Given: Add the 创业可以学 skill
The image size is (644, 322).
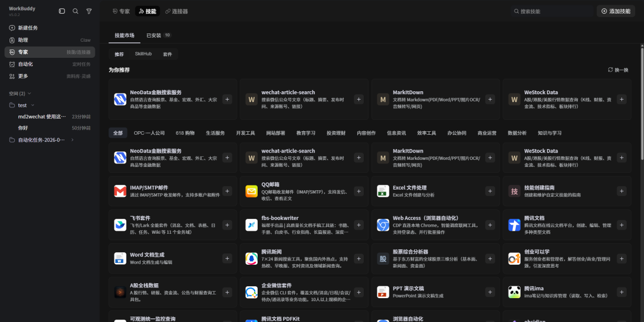Looking at the screenshot, I should [x=622, y=258].
